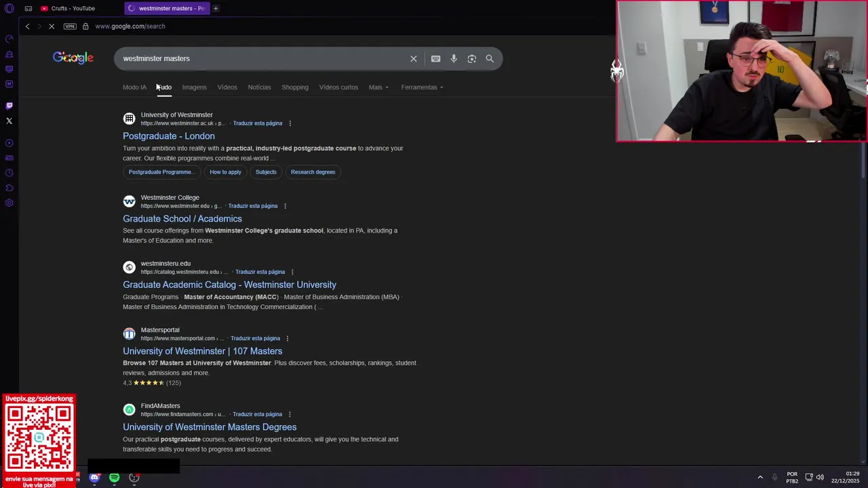Screen dimensions: 868x488
Task: Switch to Imagens results tab
Action: [x=194, y=87]
